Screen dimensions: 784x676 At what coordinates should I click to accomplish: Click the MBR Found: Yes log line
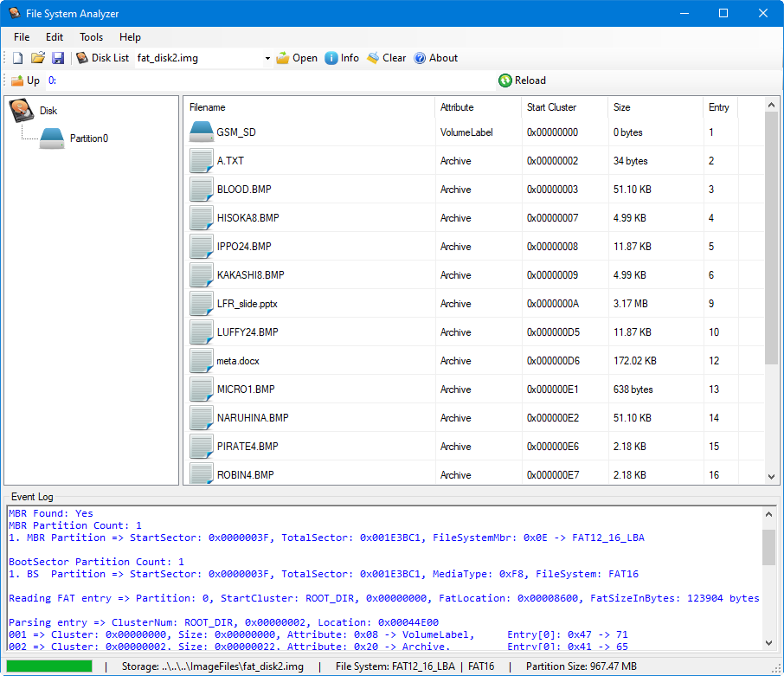(x=50, y=513)
